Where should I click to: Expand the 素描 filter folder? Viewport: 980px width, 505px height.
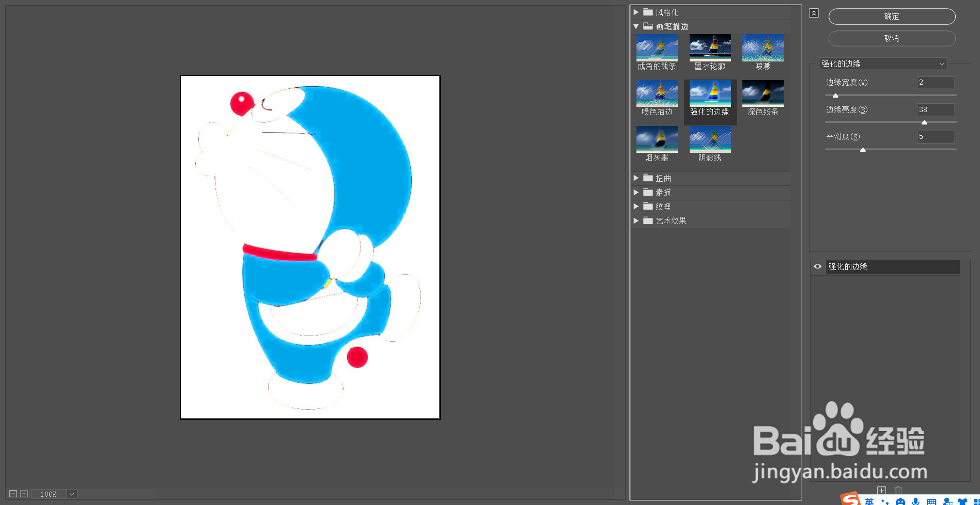(636, 192)
